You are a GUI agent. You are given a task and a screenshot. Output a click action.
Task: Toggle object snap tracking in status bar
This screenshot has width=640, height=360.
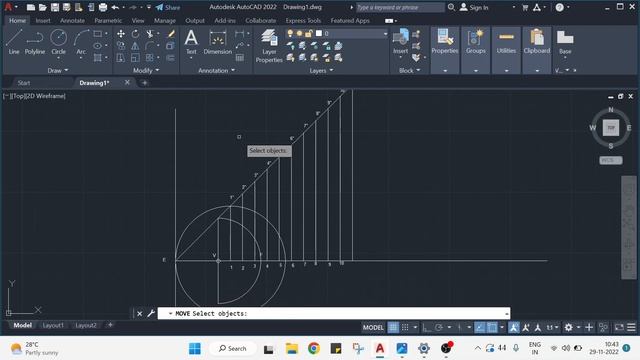coord(480,327)
